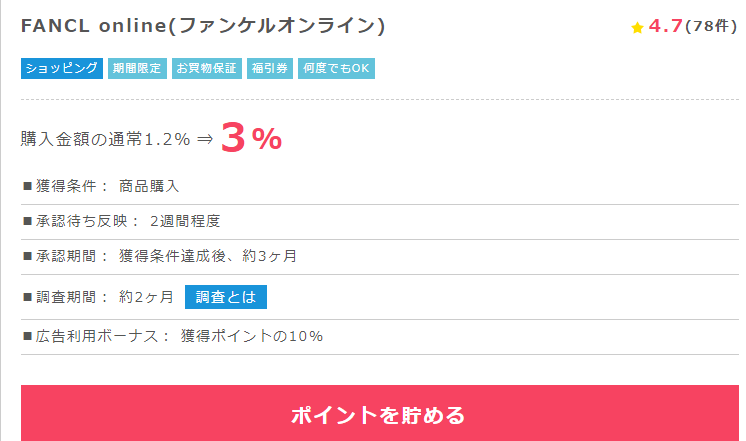Click the ⇒ arrow before 3%
The width and height of the screenshot is (746, 441).
[x=205, y=139]
